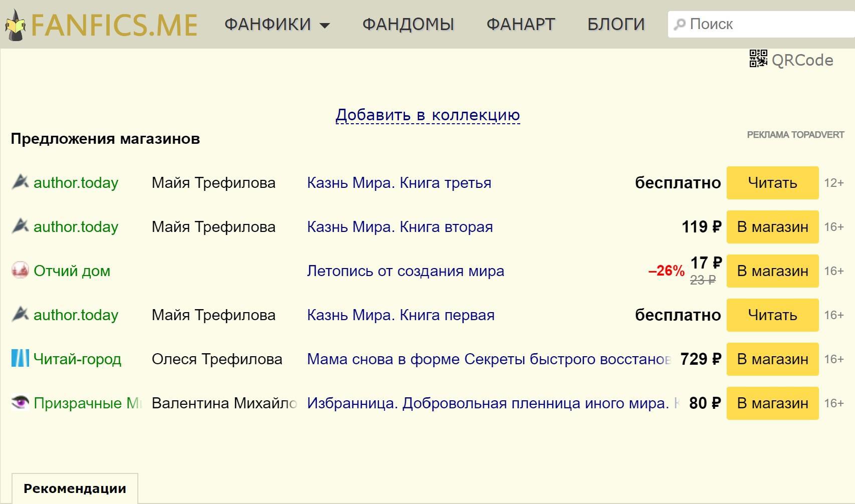
Task: Click author.today icon beside Книга третья row
Action: click(20, 182)
